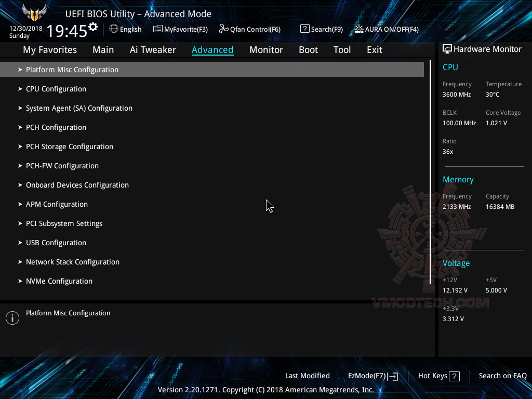Click Core Voltage value 1.021 V
The width and height of the screenshot is (532, 399).
(496, 123)
